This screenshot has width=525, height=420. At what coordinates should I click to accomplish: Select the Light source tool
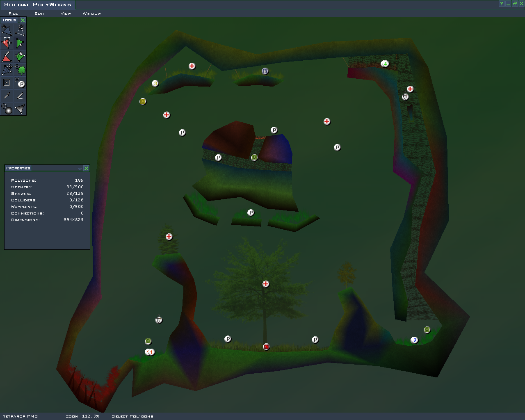(x=7, y=109)
